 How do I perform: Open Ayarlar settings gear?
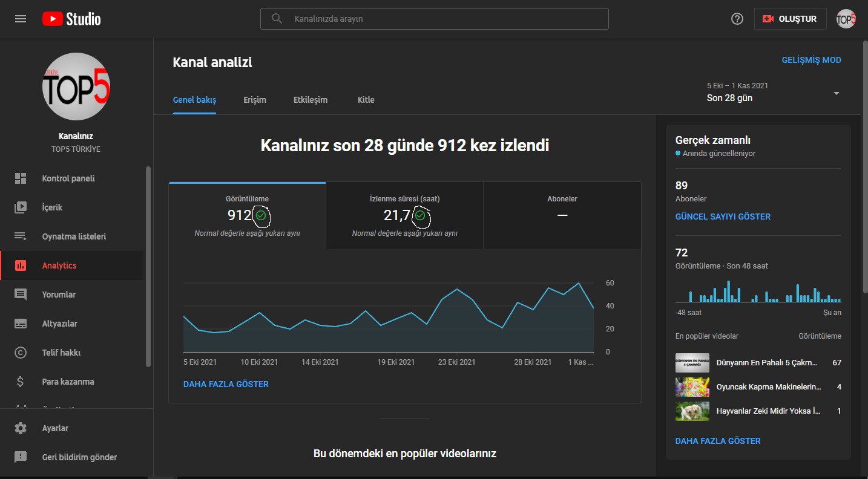point(21,428)
